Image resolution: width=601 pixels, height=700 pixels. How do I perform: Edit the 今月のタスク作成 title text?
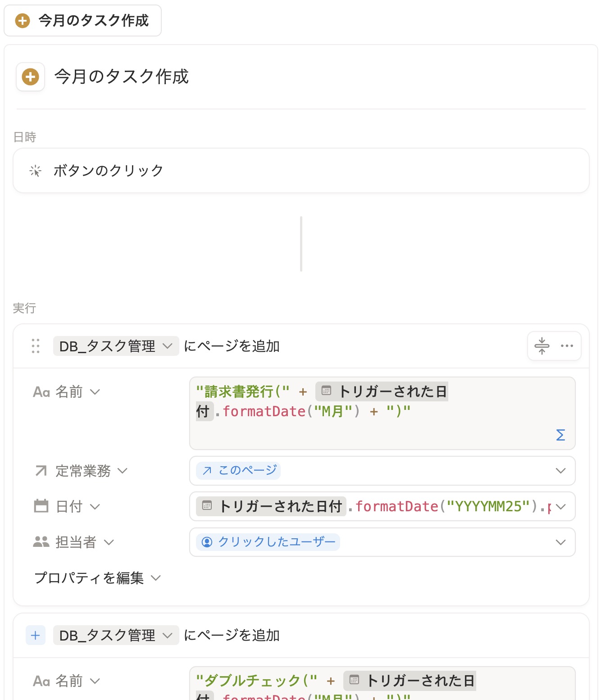click(x=122, y=77)
